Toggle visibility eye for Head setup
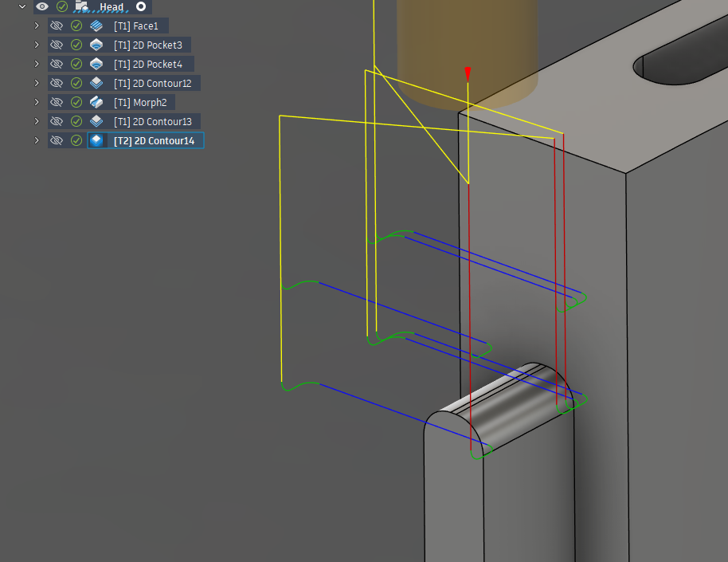The width and height of the screenshot is (728, 562). 42,6
